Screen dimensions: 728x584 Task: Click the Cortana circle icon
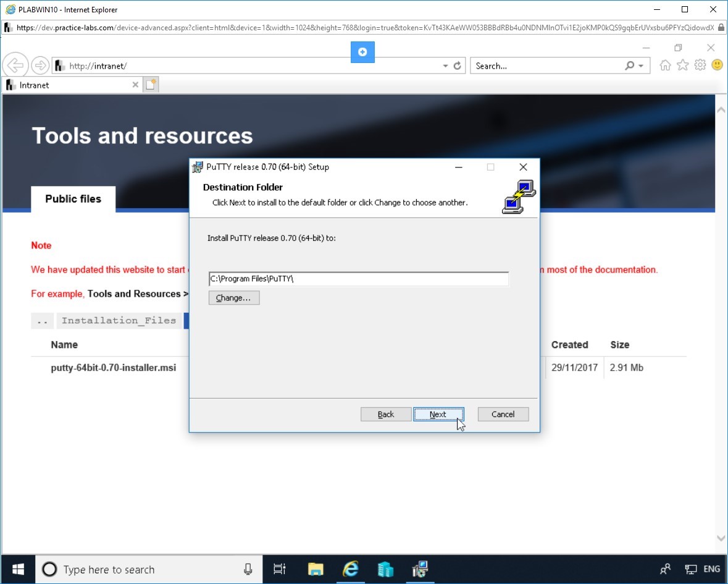pos(49,569)
